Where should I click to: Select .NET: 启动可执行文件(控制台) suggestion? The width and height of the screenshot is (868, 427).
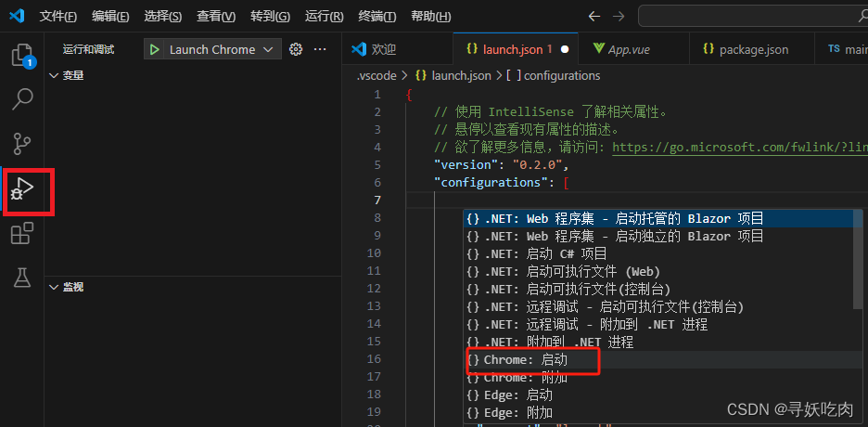[x=658, y=289]
